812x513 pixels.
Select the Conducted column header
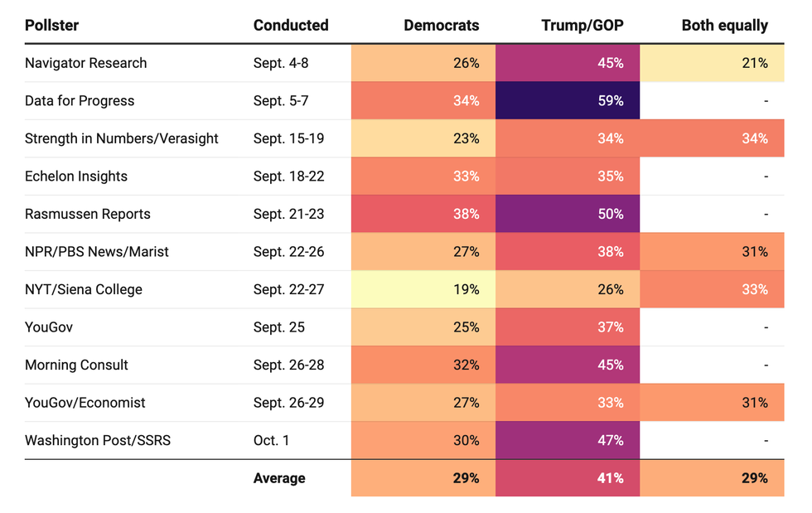pos(291,25)
